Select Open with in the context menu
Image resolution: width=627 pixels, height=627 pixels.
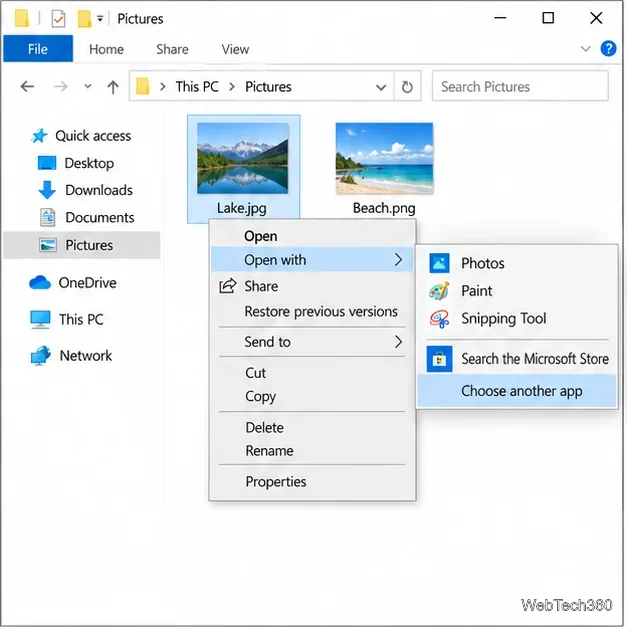tap(312, 260)
